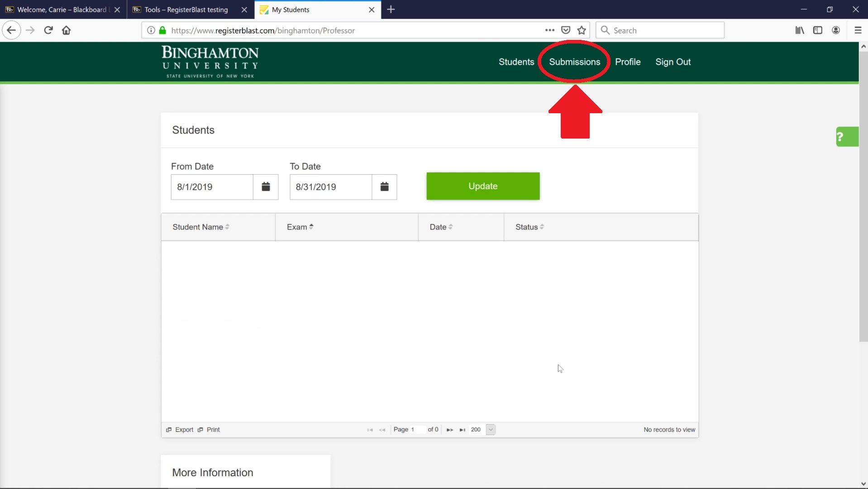Viewport: 868px width, 489px height.
Task: Click the Firefox Library icon in the toolbar
Action: click(x=800, y=30)
